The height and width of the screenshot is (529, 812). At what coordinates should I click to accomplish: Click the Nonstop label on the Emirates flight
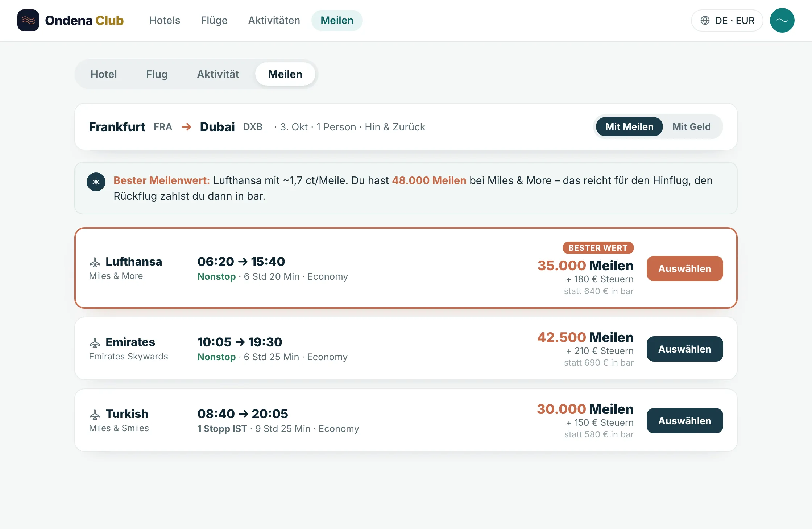217,357
